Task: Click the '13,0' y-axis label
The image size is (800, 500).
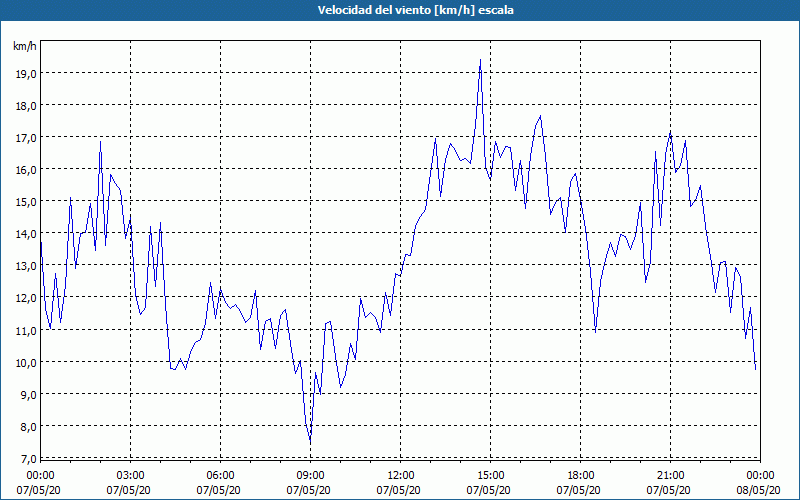Action: (x=26, y=266)
